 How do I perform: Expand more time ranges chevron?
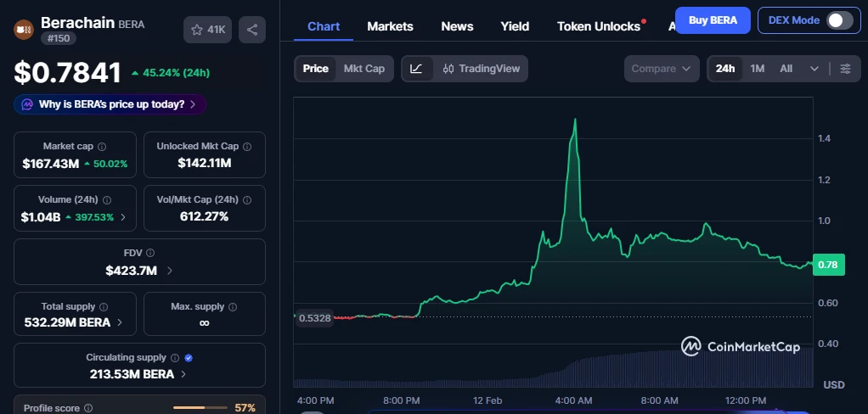(814, 69)
